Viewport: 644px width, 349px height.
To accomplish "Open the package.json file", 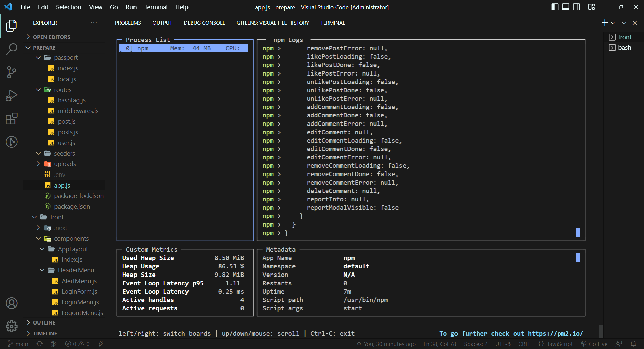I will [x=64, y=206].
